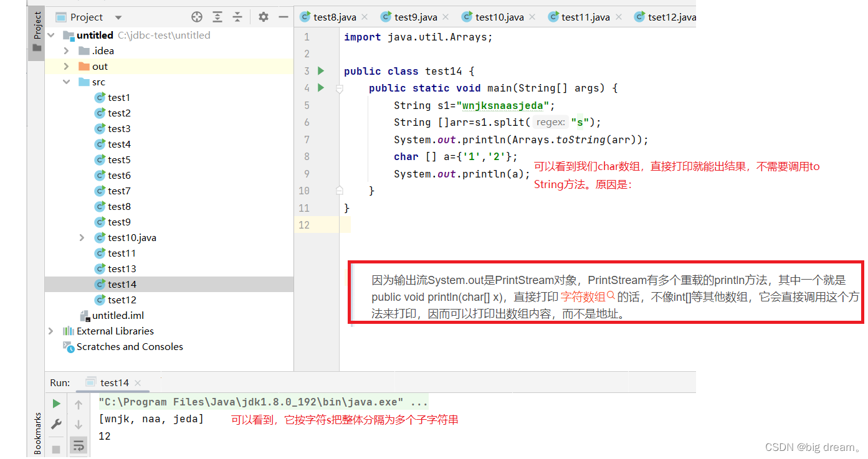Click the wrench settings icon in Run panel
The height and width of the screenshot is (459, 868).
56,424
